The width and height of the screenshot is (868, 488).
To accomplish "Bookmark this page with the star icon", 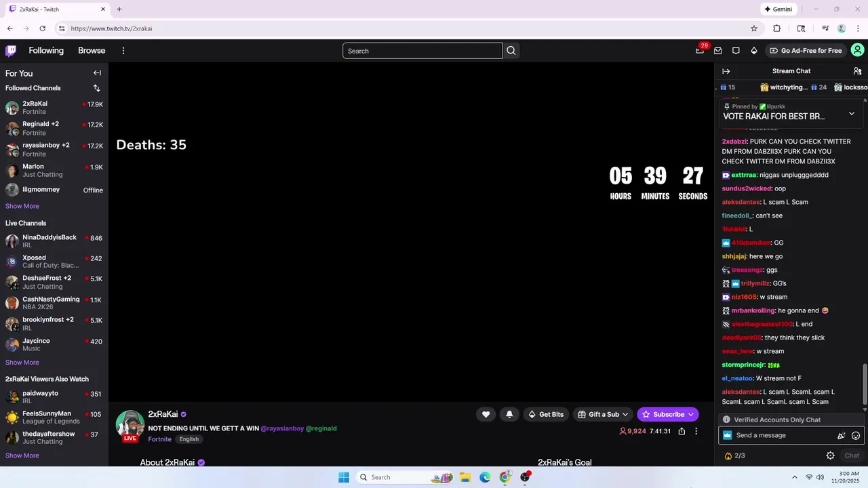I will 754,28.
